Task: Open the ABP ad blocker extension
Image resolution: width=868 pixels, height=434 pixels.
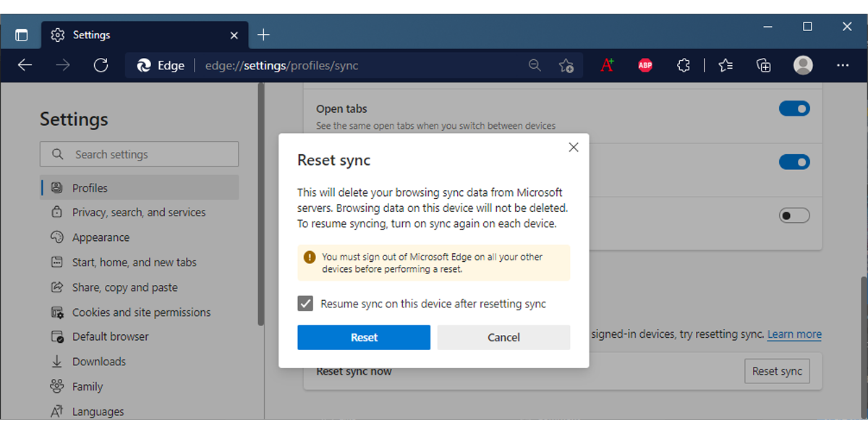Action: click(x=645, y=66)
